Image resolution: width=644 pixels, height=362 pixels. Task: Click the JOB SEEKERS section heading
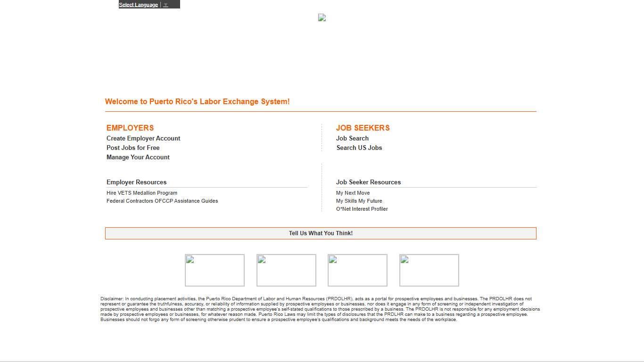(x=363, y=128)
